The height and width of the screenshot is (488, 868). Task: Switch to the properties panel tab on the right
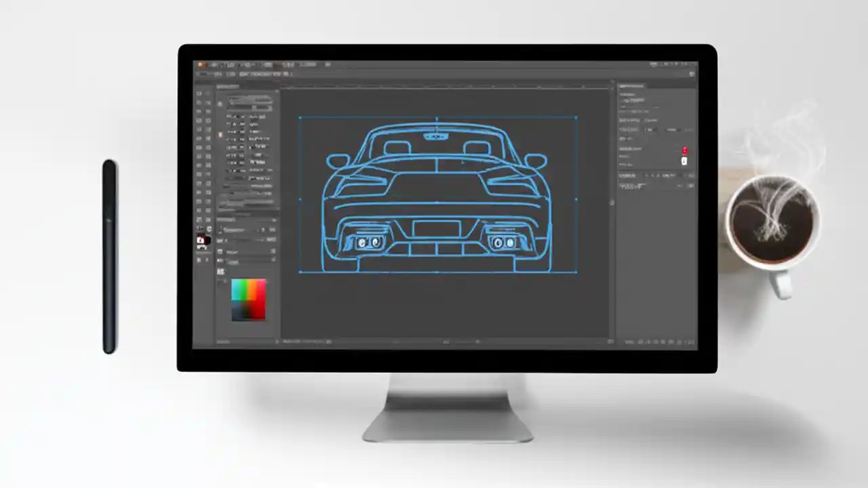[x=631, y=86]
